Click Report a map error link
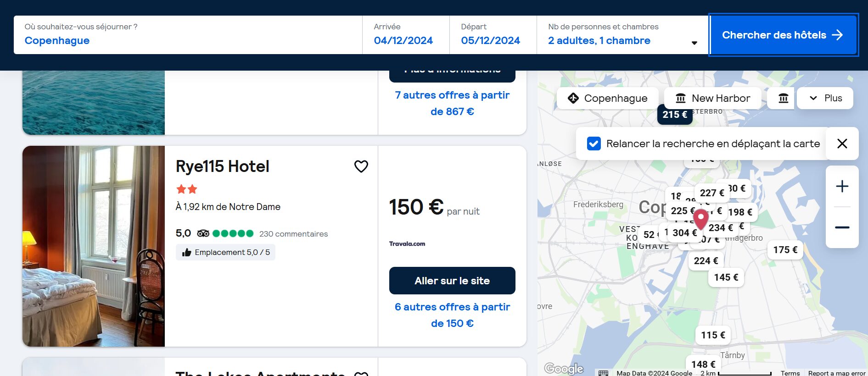Image resolution: width=868 pixels, height=376 pixels. tap(836, 373)
